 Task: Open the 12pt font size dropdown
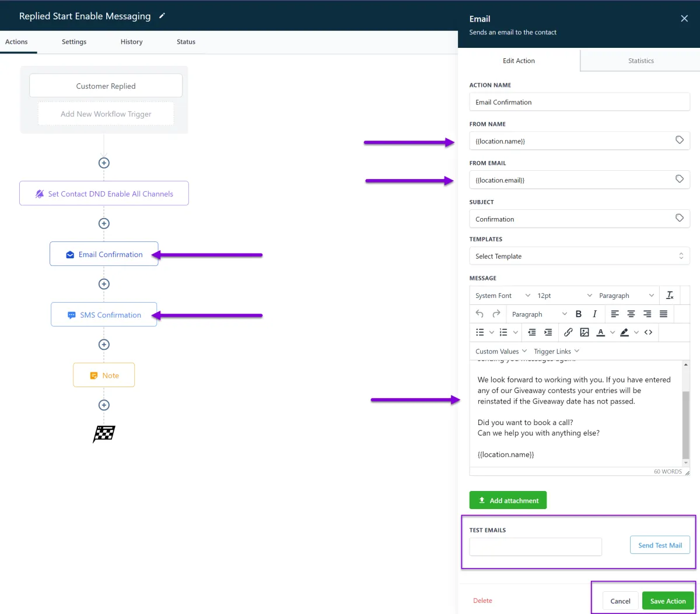pos(564,296)
